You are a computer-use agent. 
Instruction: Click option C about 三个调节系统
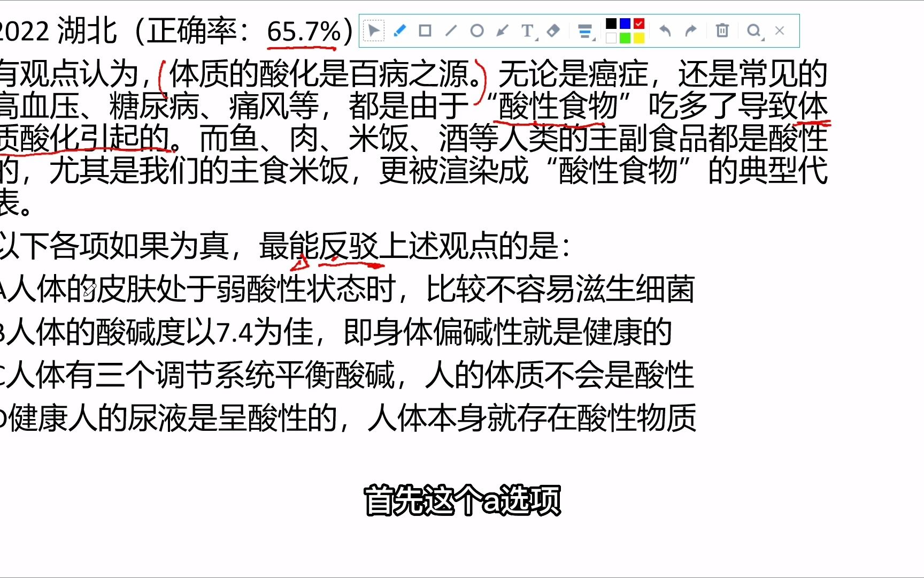[347, 375]
